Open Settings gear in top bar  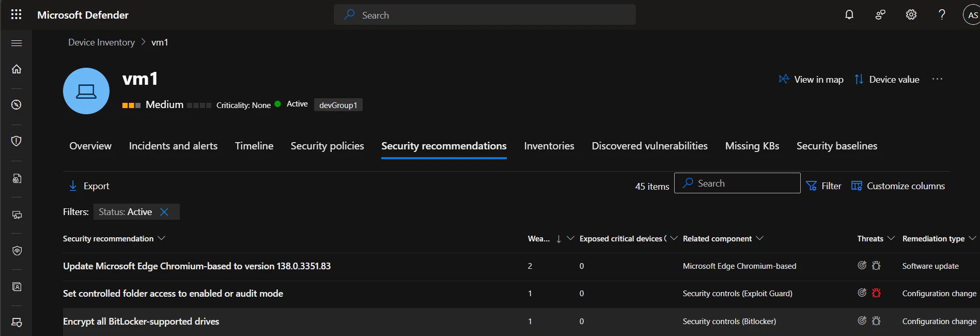pyautogui.click(x=911, y=14)
